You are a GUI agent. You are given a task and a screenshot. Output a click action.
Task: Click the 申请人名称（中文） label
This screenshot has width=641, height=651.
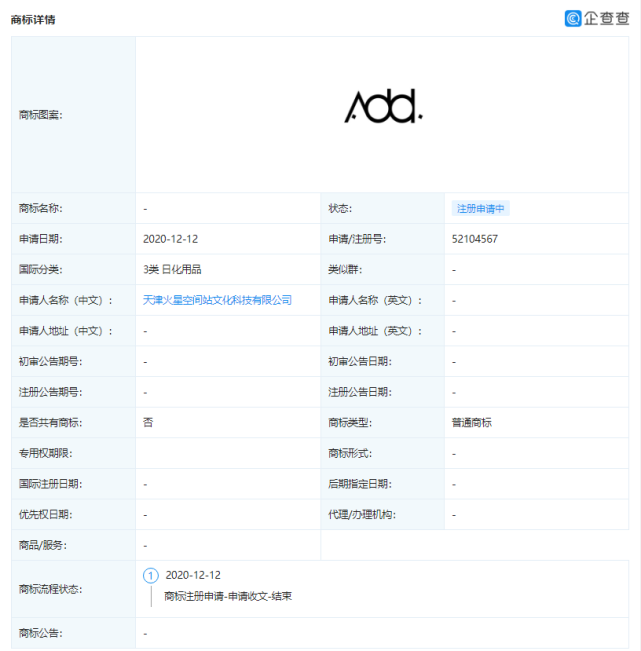coord(66,300)
